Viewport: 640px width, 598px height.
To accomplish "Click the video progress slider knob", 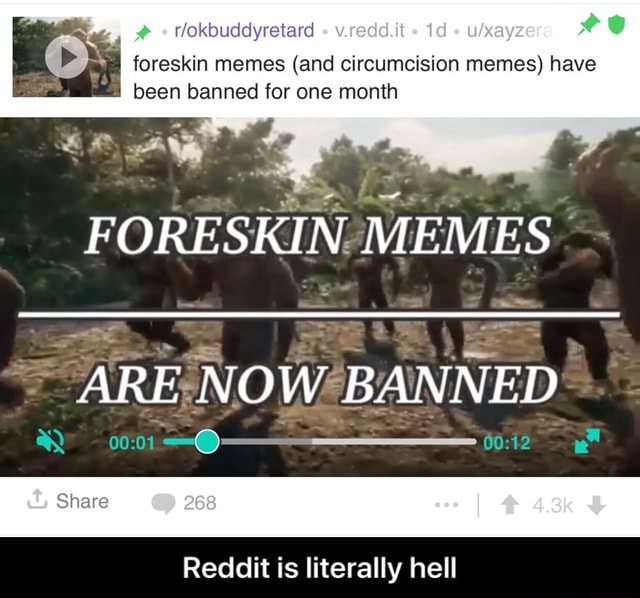I will (207, 442).
